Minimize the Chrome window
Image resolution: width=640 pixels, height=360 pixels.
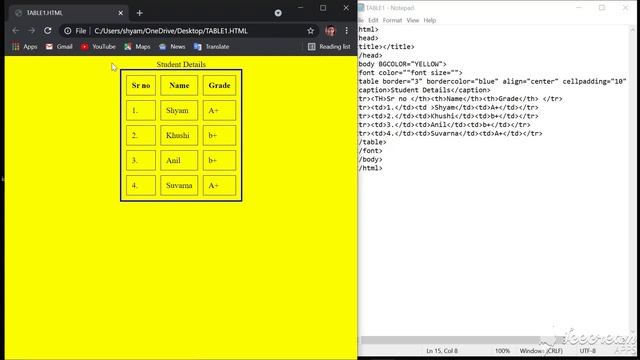(x=300, y=8)
